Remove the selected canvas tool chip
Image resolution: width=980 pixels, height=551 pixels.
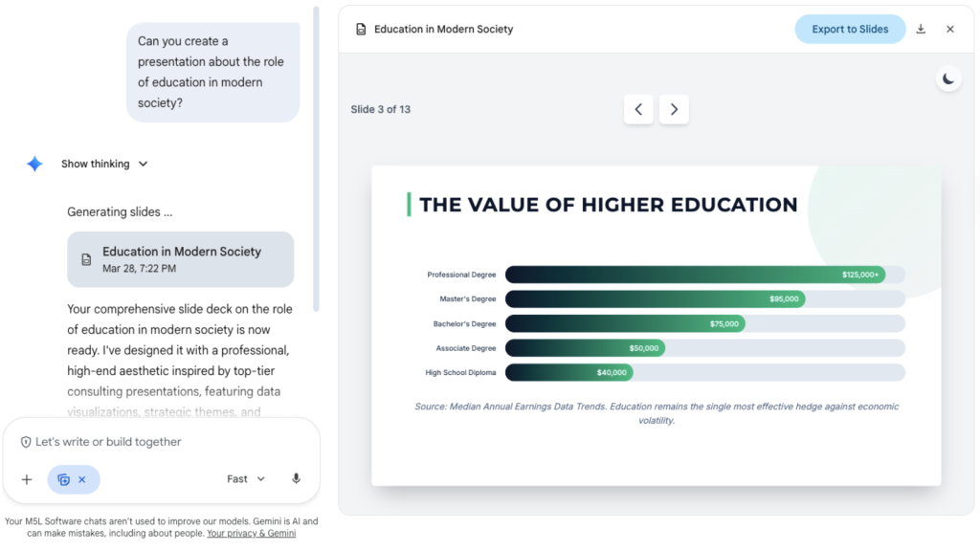82,479
